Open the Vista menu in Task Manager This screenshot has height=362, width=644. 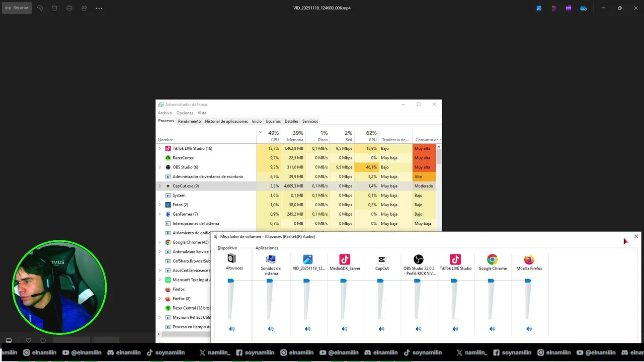(202, 113)
